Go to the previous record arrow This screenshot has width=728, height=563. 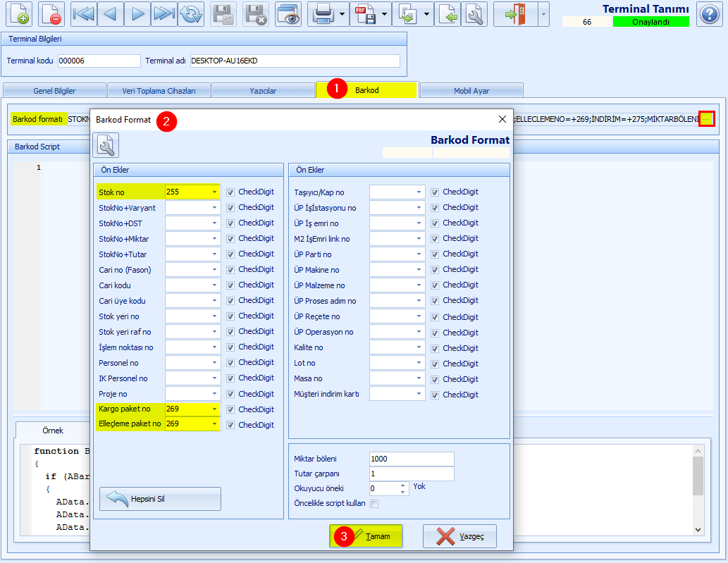(x=111, y=14)
